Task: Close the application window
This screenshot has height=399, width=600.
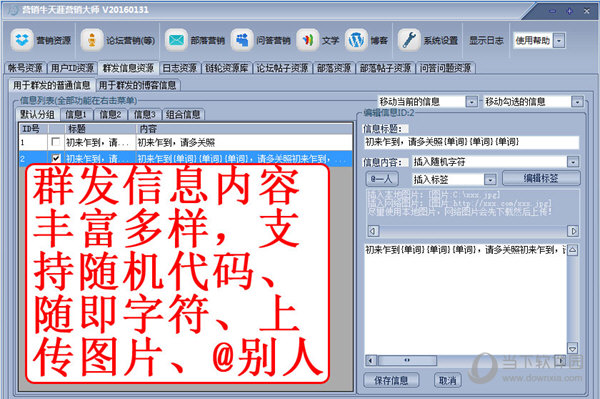Action: (x=587, y=11)
